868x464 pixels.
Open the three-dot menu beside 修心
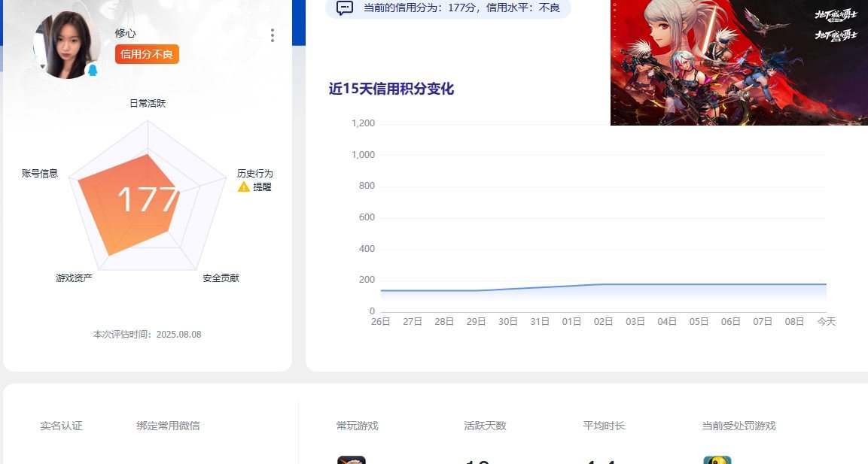(x=272, y=35)
